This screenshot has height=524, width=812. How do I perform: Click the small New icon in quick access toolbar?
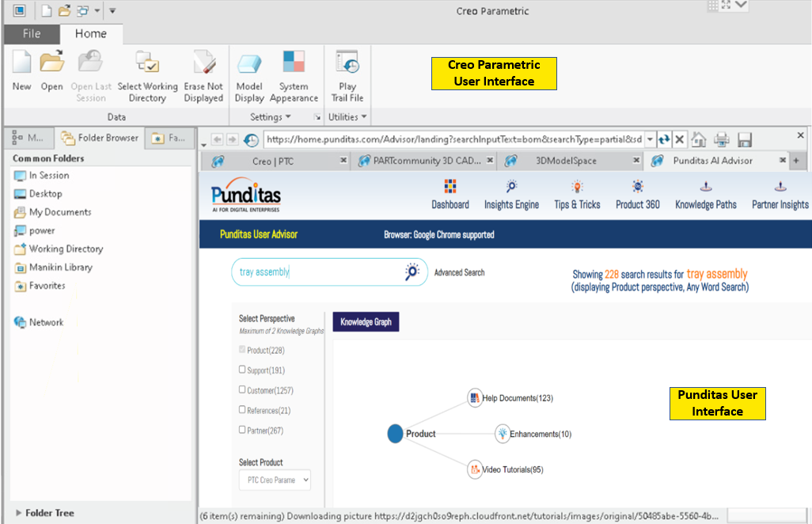click(47, 11)
